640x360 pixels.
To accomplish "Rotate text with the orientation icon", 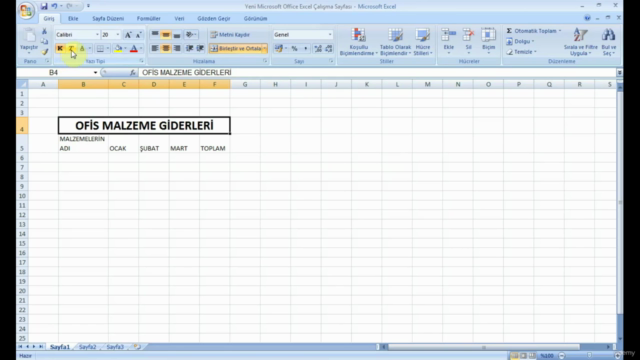I will 189,35.
